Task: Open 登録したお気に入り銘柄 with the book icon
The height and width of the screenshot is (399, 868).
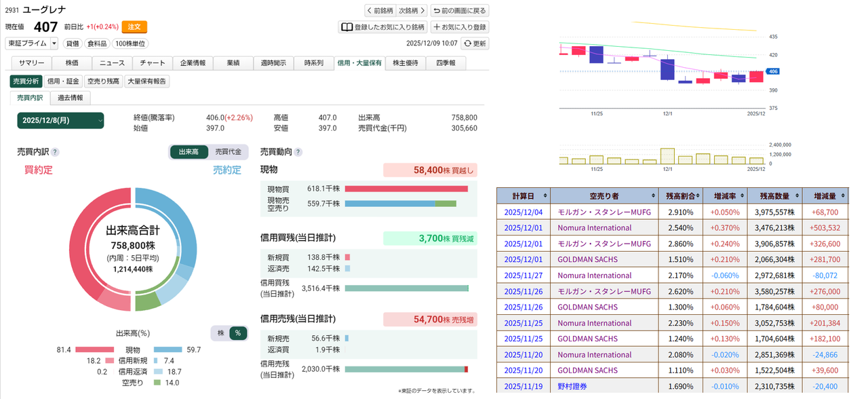Action: pos(348,27)
